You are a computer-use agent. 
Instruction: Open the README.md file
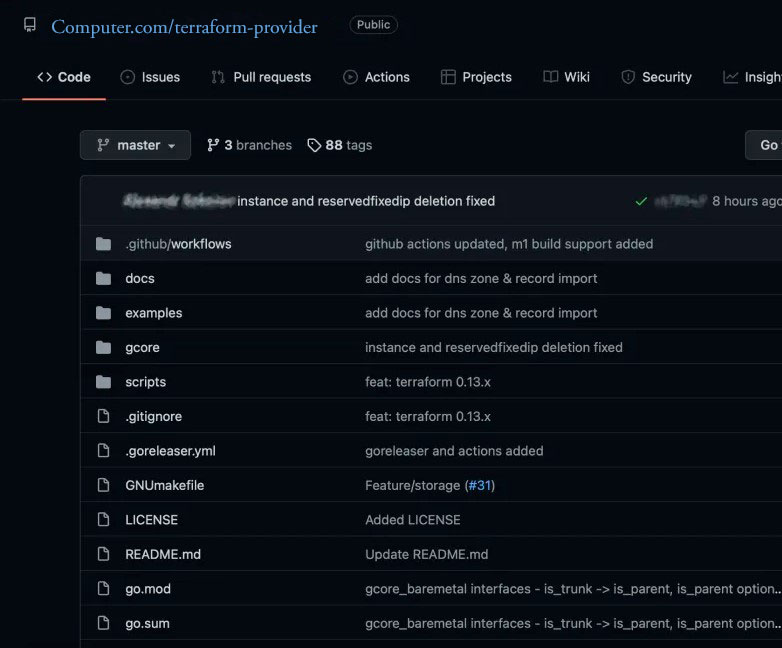point(163,554)
